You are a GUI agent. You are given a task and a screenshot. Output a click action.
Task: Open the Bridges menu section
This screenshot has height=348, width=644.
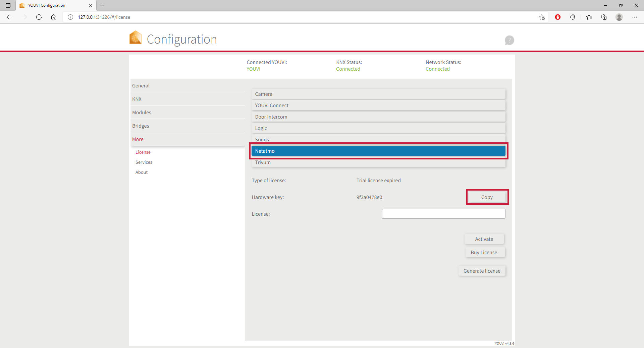[x=188, y=126]
